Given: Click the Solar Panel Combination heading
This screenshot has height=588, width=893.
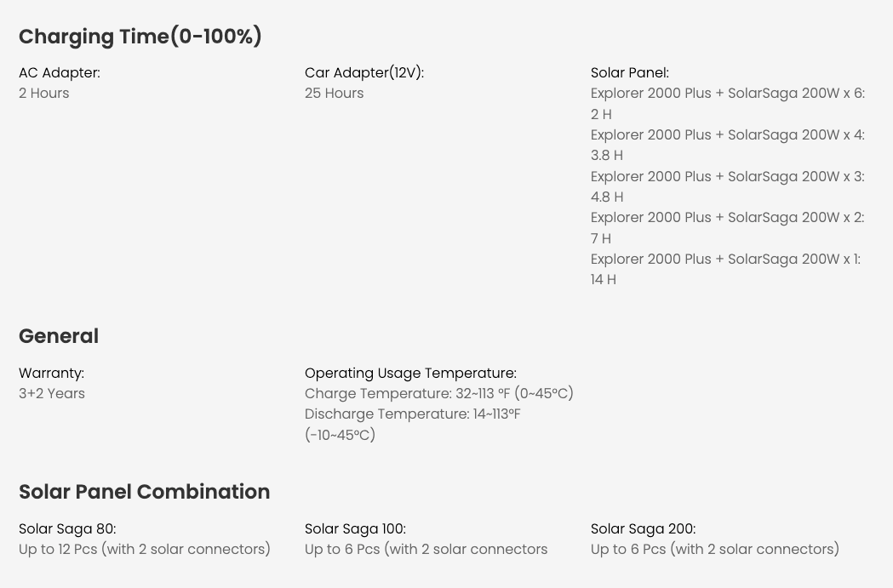Looking at the screenshot, I should click(144, 492).
